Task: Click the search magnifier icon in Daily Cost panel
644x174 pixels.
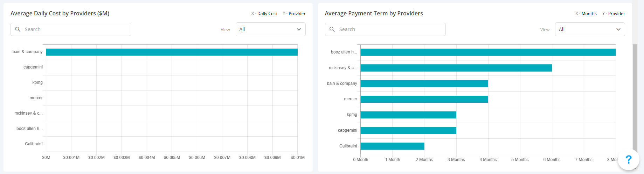Action: click(18, 29)
